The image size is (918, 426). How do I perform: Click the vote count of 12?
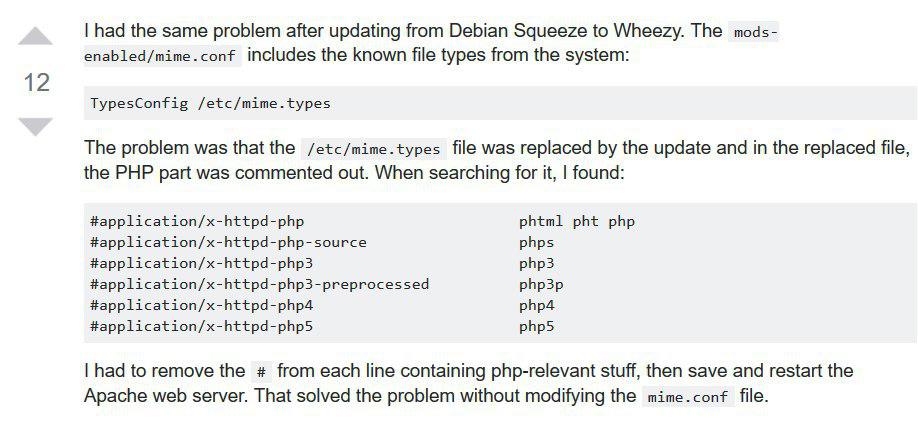tap(36, 83)
